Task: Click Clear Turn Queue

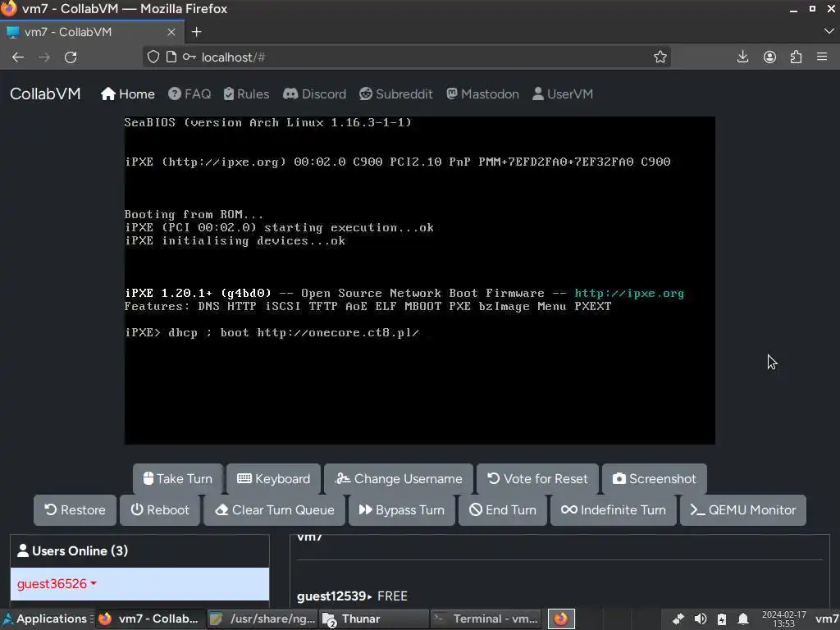Action: (274, 510)
